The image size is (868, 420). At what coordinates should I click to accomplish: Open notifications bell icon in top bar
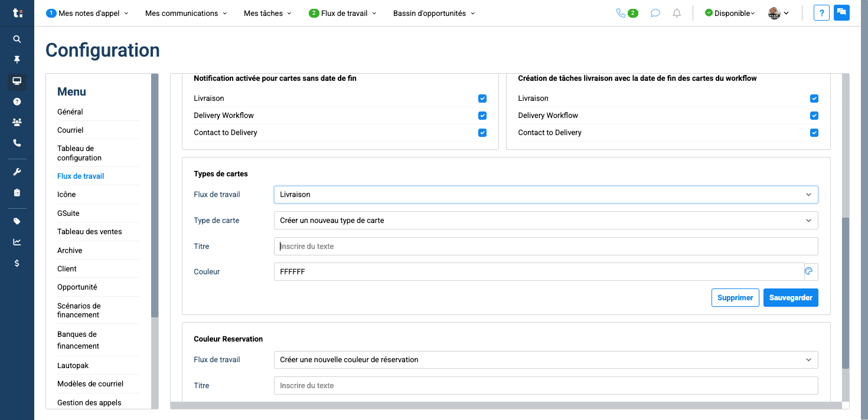tap(677, 13)
